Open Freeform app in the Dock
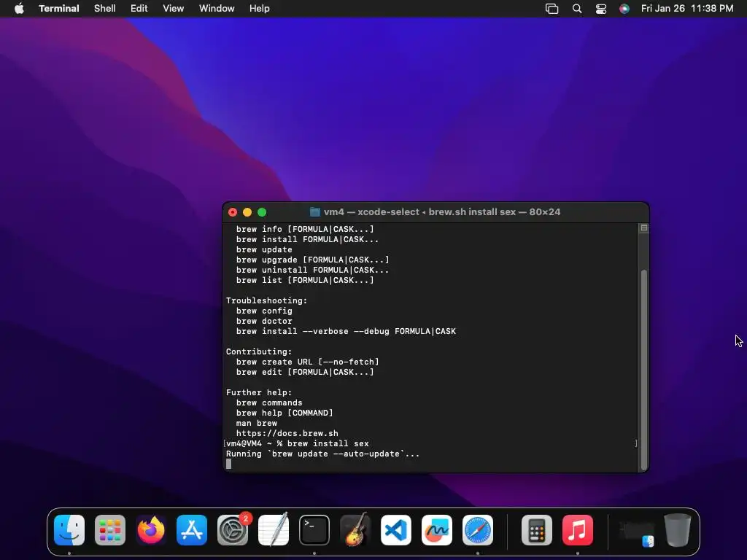Screen dimensions: 747x560 437,530
